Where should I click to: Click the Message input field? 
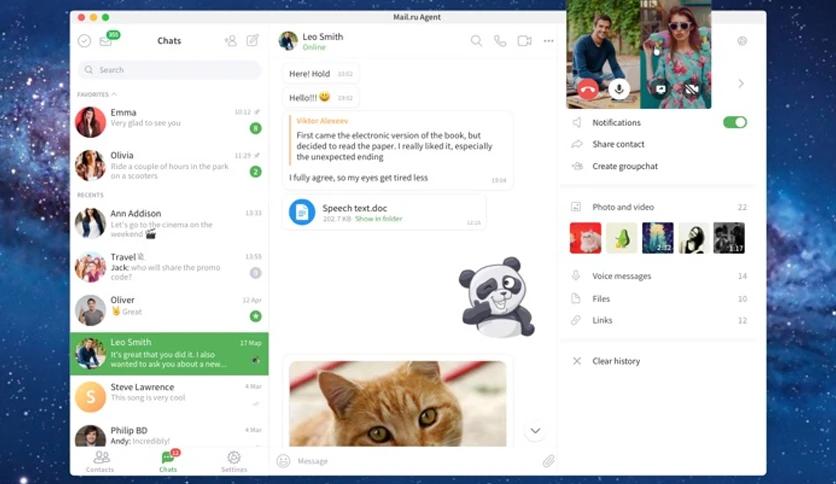tap(416, 461)
